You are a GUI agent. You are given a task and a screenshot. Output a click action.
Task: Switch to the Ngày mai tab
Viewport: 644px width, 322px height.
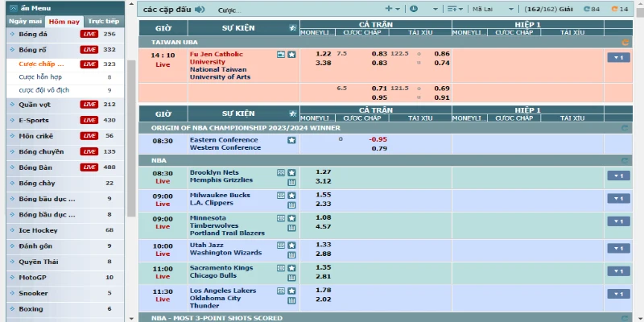[x=26, y=22]
